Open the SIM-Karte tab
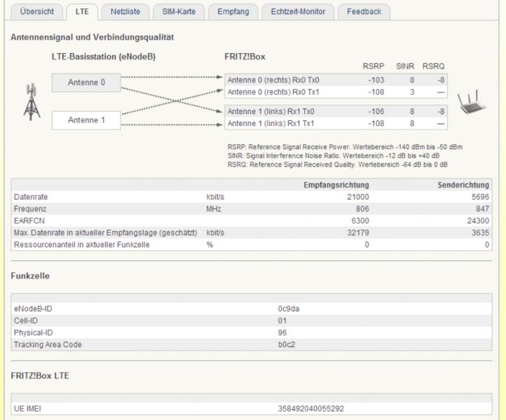The image size is (506, 420). pos(179,12)
